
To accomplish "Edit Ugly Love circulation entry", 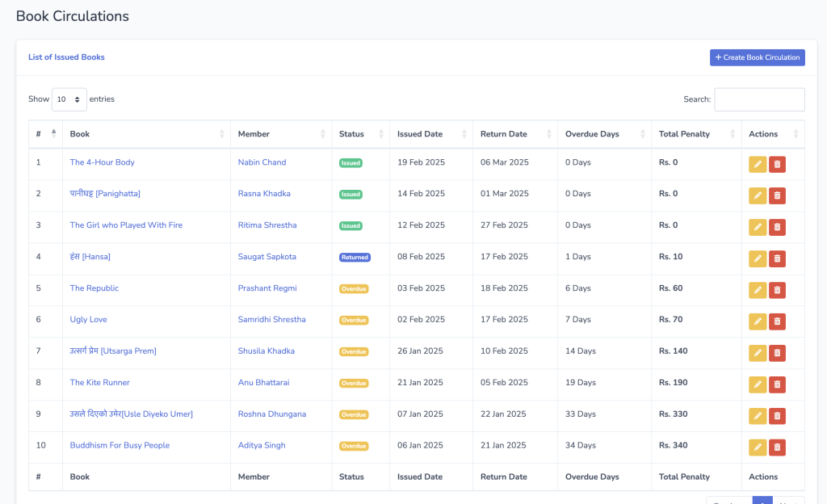I will (x=758, y=321).
